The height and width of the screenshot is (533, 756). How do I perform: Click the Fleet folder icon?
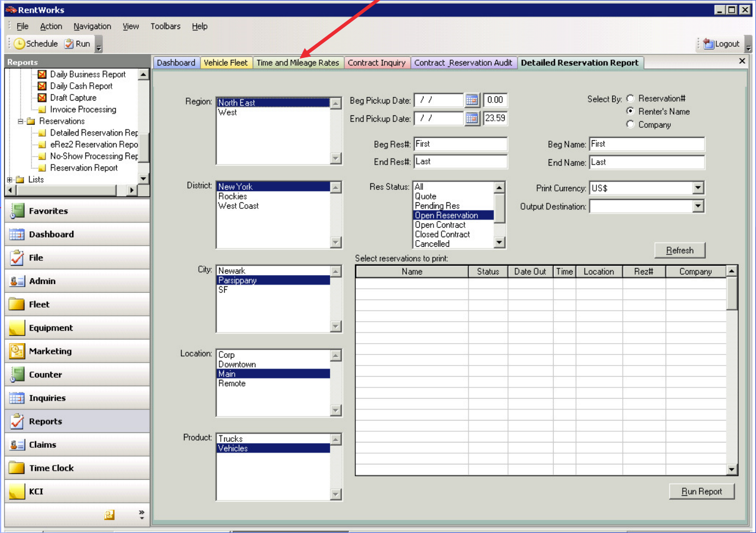pyautogui.click(x=17, y=305)
